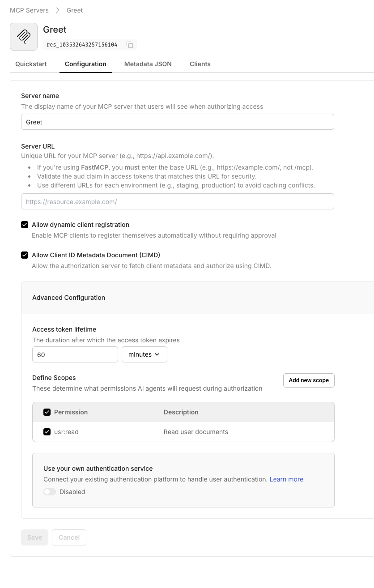Screen dimensions: 374x588
Task: Enable your own authentication service toggle
Action: [x=50, y=492]
